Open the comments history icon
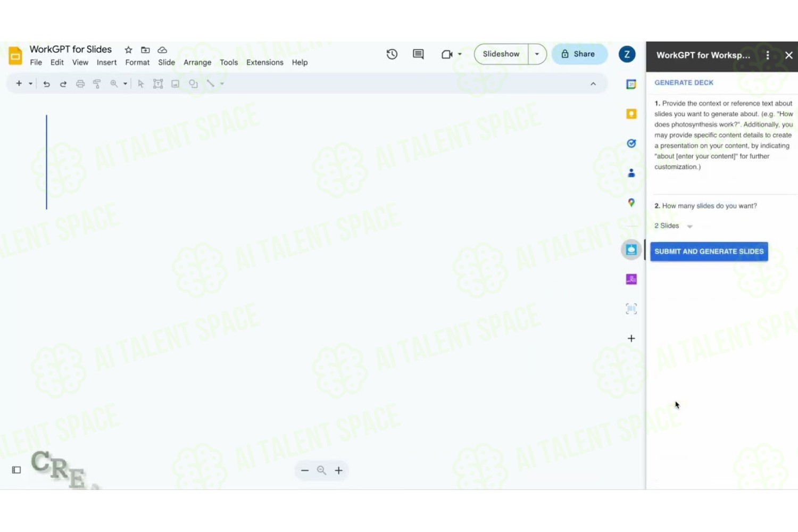The width and height of the screenshot is (798, 532). coord(418,54)
